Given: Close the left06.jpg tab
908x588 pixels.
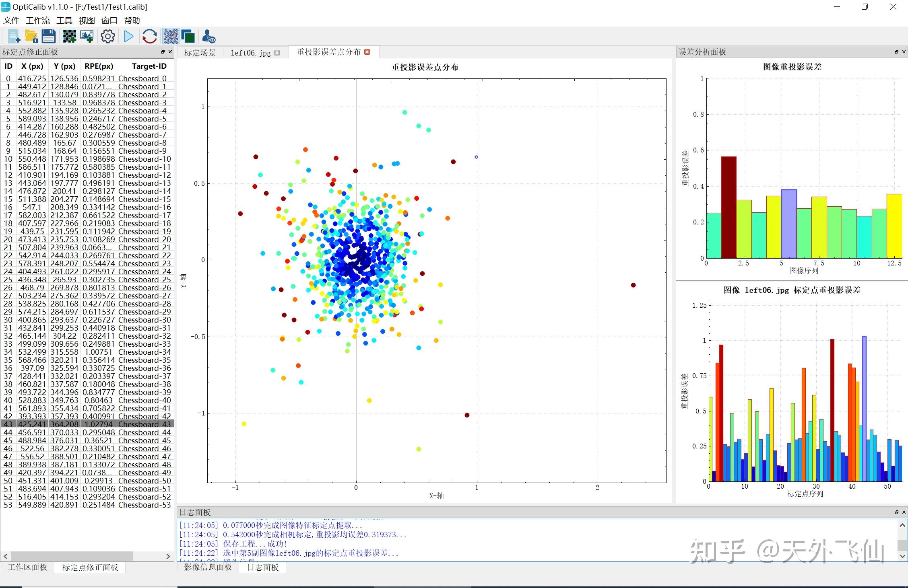Looking at the screenshot, I should tap(277, 53).
